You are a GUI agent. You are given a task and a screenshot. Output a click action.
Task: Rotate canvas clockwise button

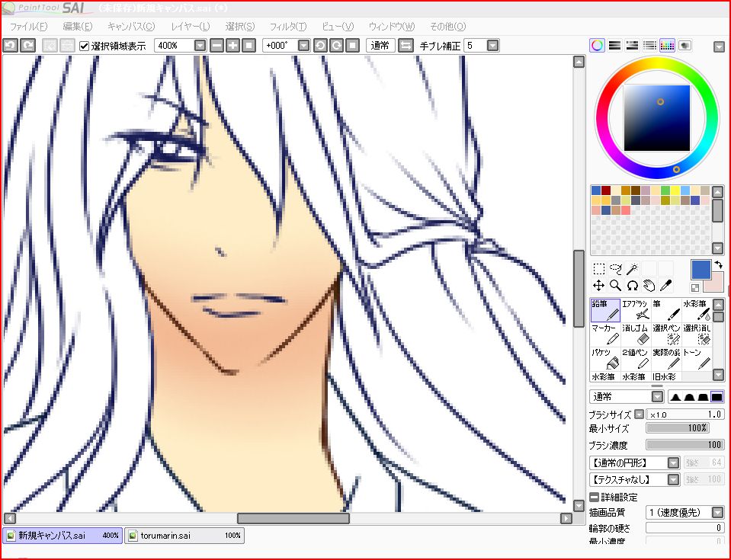coord(336,45)
